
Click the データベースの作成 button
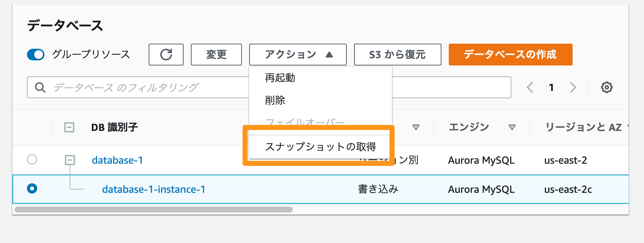point(510,55)
